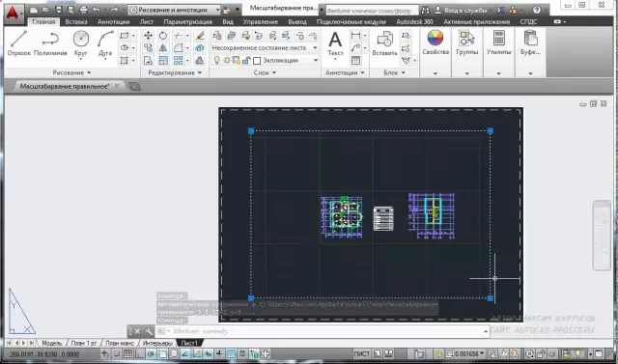Activate the Offset tool
This screenshot has height=364, width=618.
click(200, 60)
